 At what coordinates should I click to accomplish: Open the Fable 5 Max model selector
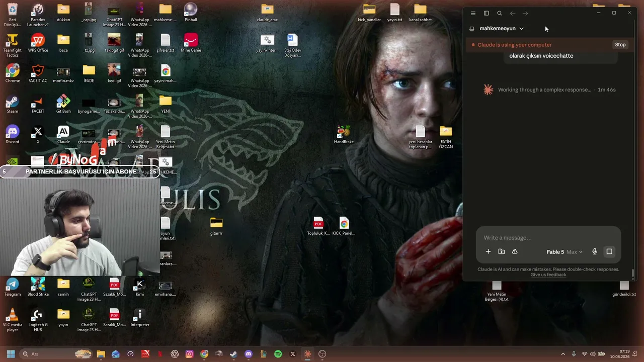point(565,252)
